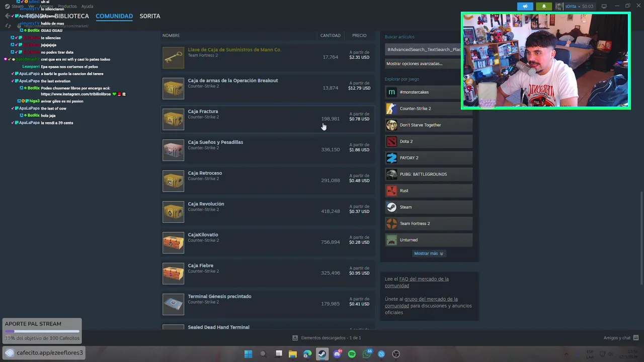The image size is (644, 362).
Task: Open Steam from the Windows taskbar
Action: (x=322, y=354)
